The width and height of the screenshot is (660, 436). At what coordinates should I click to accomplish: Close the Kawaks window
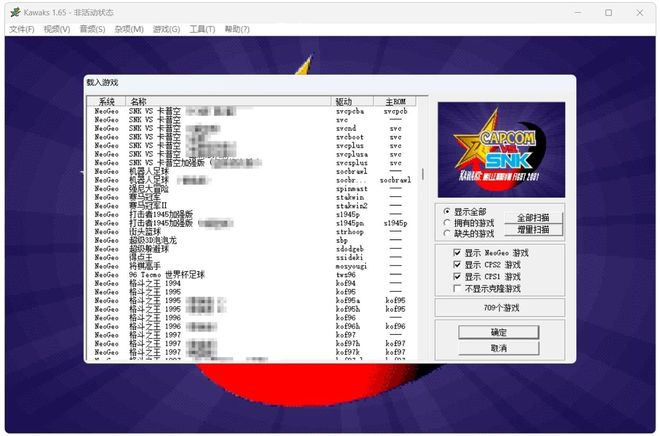tap(639, 13)
